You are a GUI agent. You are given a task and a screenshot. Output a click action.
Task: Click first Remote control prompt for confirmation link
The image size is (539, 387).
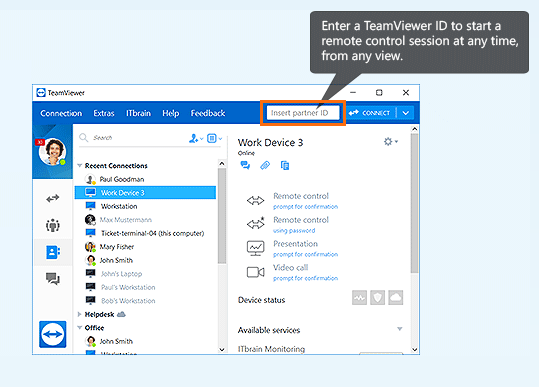(305, 207)
